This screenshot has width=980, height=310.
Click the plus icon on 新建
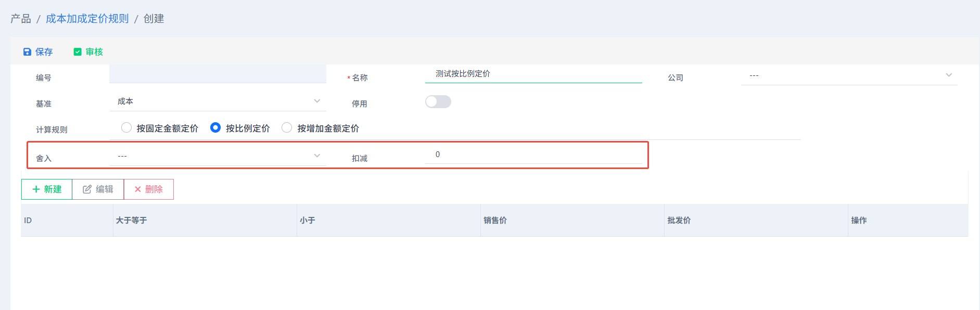(36, 189)
